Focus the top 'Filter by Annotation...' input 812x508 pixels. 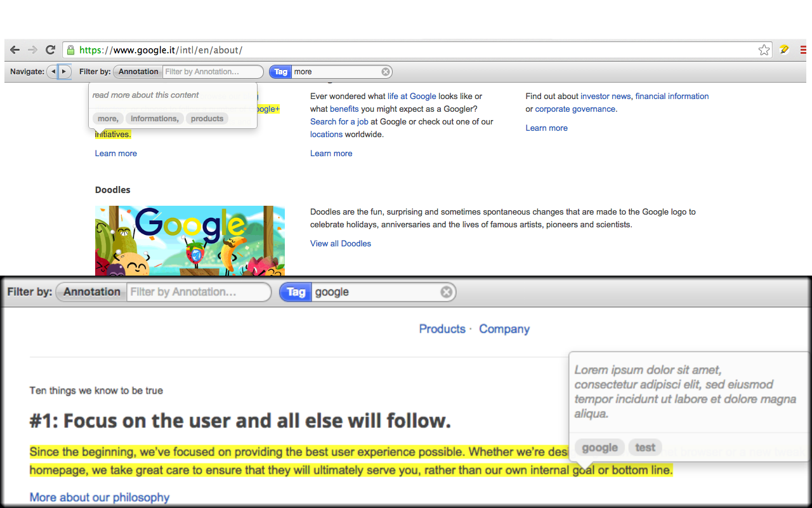point(213,72)
